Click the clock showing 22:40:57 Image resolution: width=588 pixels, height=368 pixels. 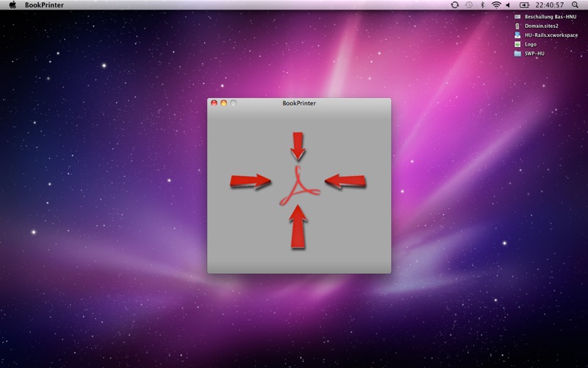pos(550,5)
